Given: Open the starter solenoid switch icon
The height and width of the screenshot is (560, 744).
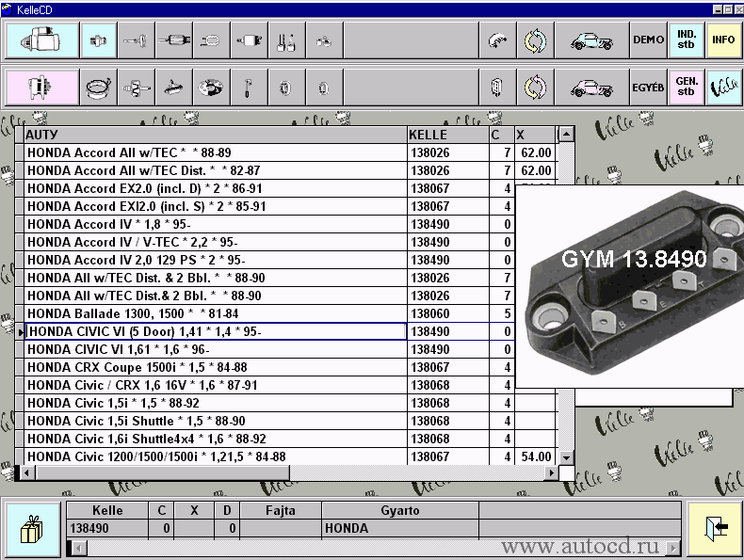Looking at the screenshot, I should 99,40.
